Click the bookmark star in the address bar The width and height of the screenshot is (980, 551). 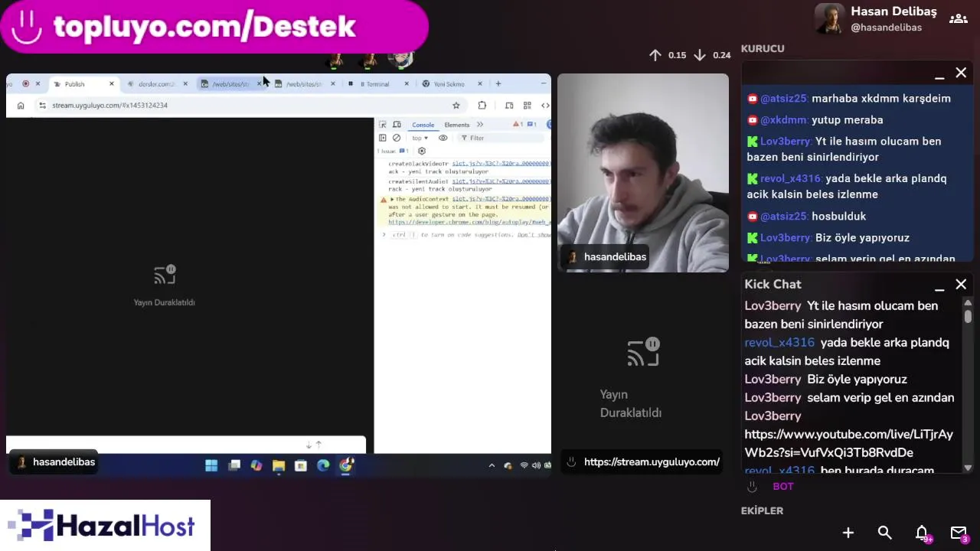[x=456, y=106]
